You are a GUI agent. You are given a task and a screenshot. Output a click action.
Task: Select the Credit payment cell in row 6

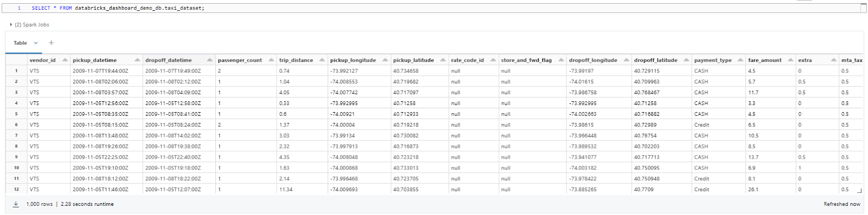pos(718,125)
